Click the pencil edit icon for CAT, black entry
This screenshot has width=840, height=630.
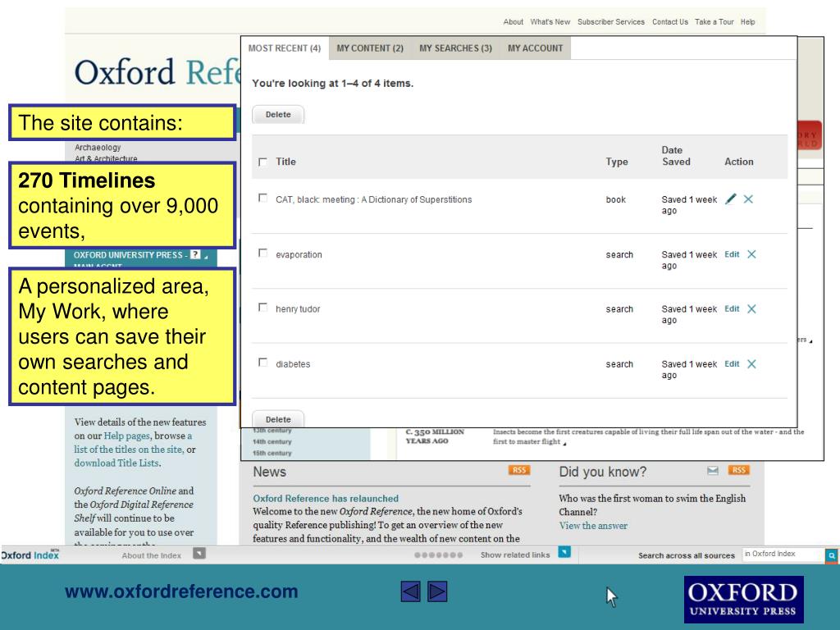pyautogui.click(x=730, y=199)
